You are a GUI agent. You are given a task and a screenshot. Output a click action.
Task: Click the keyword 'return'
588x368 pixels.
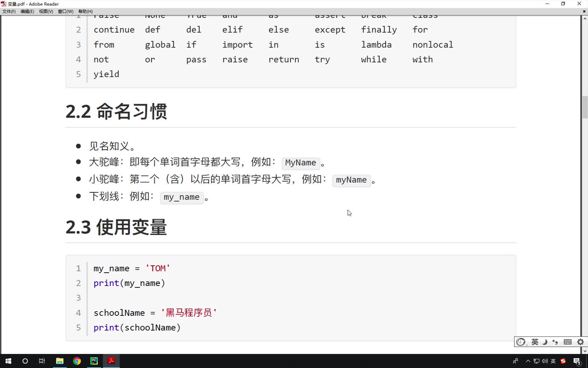pos(284,60)
